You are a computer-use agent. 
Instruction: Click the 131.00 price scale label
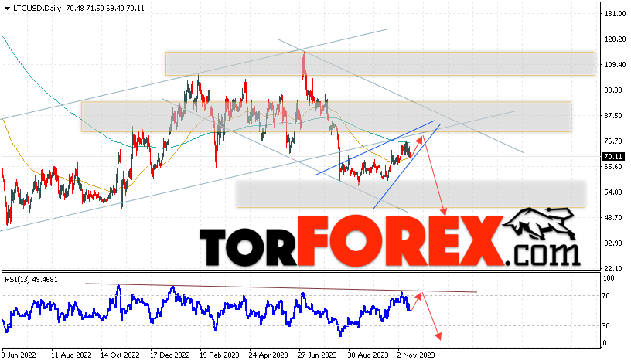point(616,14)
